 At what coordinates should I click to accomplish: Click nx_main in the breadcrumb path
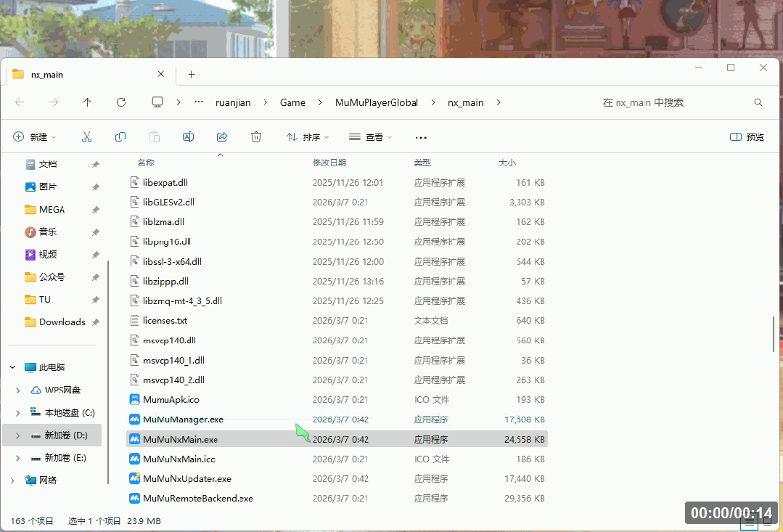click(x=465, y=102)
